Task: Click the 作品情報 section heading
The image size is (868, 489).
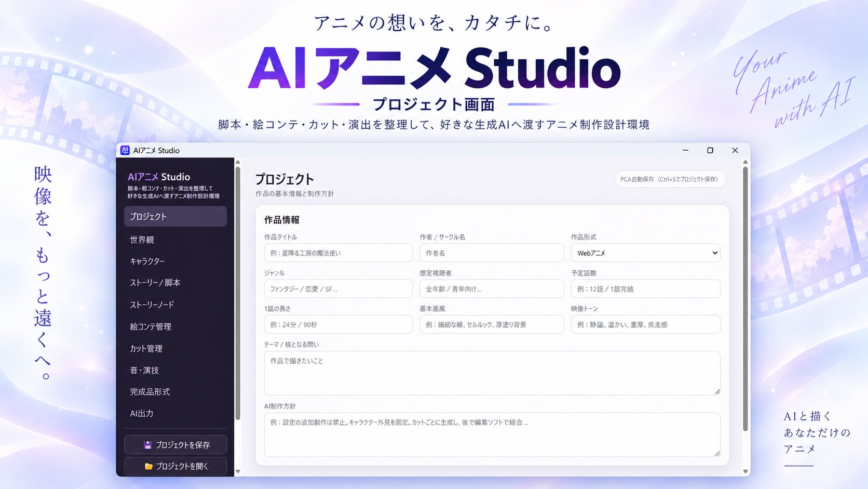Action: (282, 220)
